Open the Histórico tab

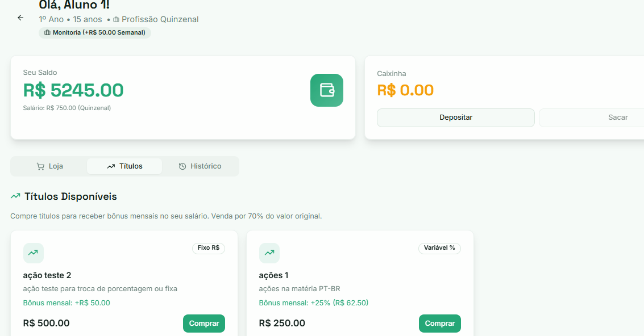coord(200,166)
